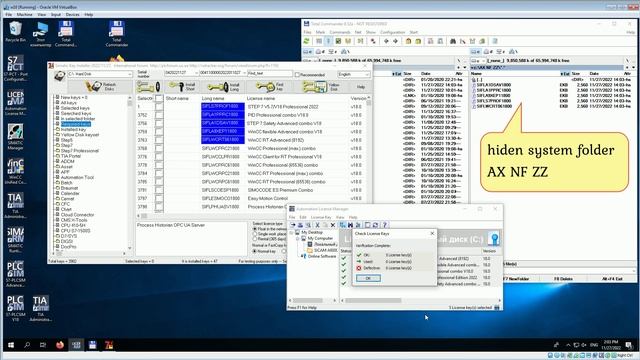Click the Find key button
640x360 pixels.
pyautogui.click(x=269, y=86)
